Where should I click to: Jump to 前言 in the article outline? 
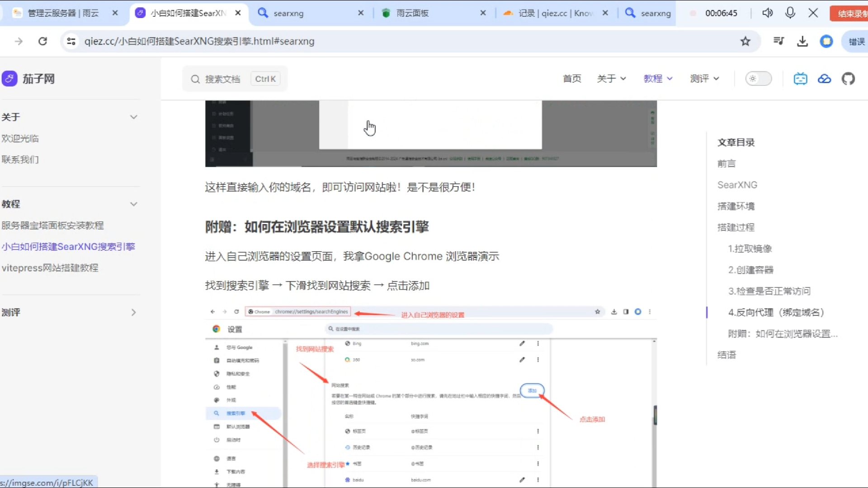coord(726,164)
